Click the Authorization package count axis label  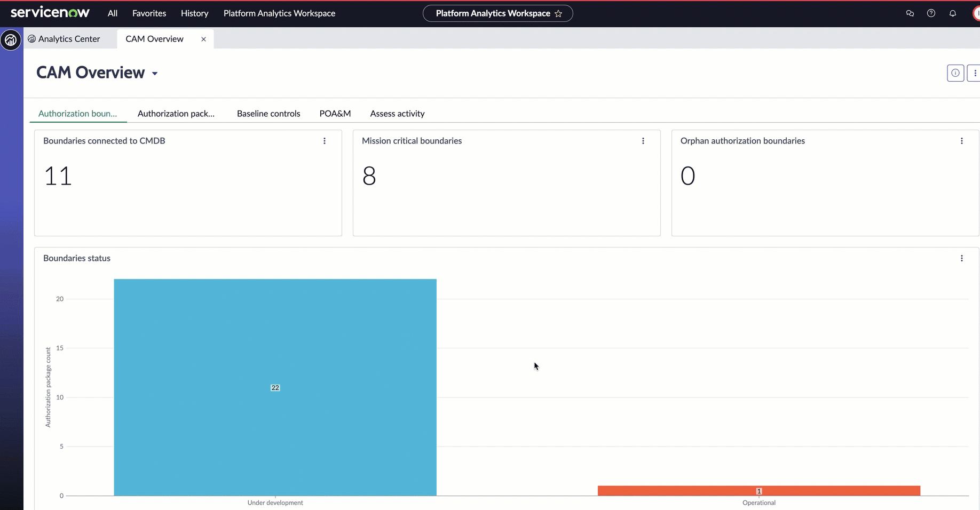point(48,387)
